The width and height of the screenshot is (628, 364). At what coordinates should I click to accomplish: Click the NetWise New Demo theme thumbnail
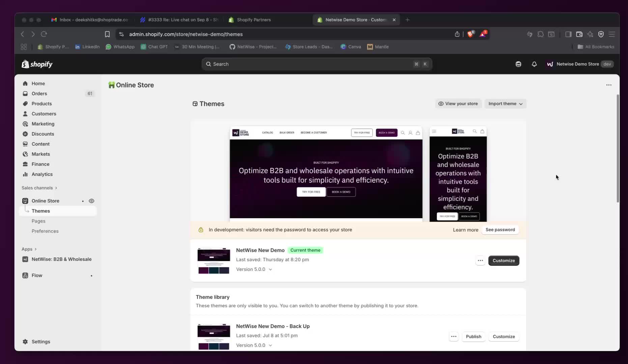point(214,261)
